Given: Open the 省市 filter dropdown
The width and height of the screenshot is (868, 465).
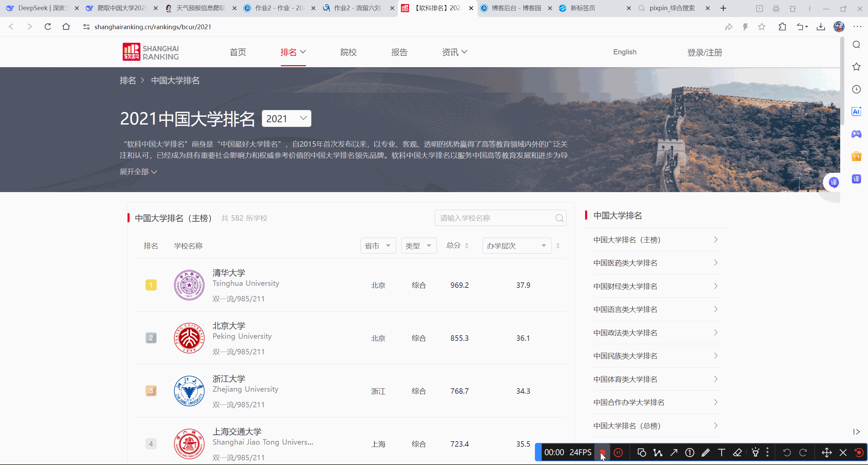Looking at the screenshot, I should tap(378, 246).
